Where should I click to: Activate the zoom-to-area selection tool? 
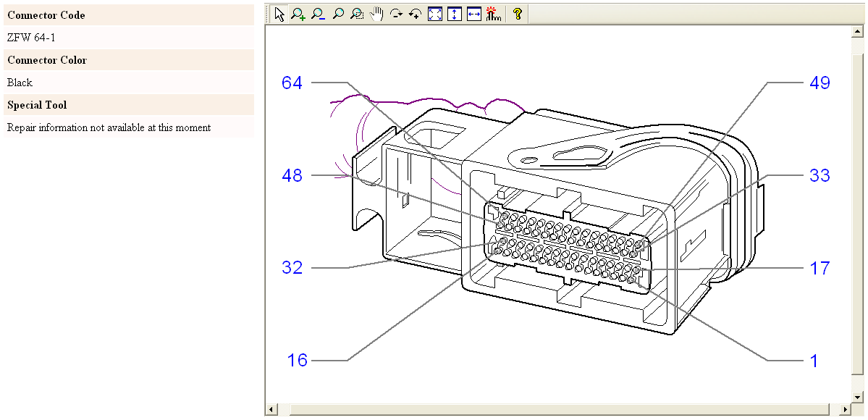point(357,14)
